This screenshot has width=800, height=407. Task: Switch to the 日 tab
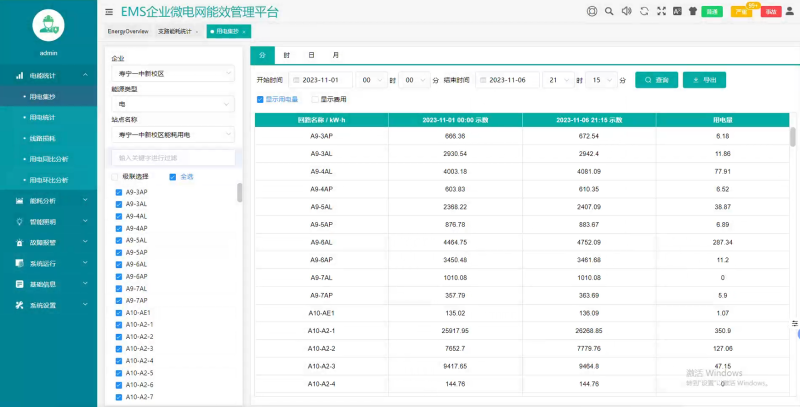tap(311, 55)
